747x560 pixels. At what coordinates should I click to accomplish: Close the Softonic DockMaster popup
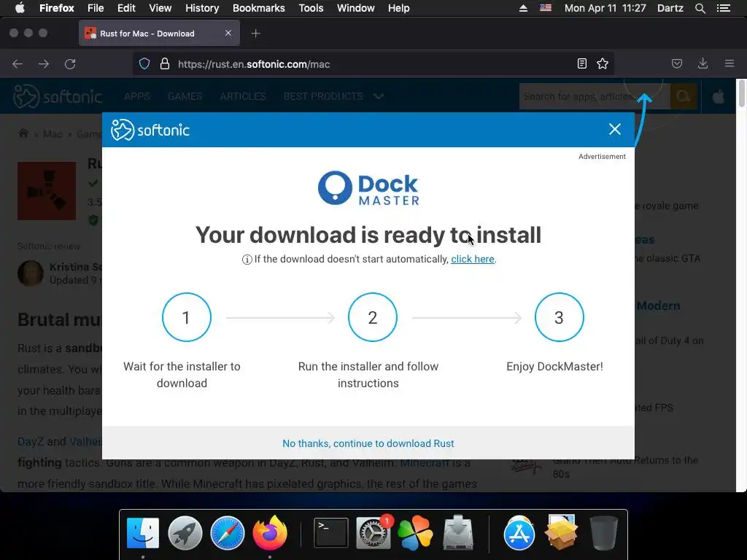(x=614, y=129)
